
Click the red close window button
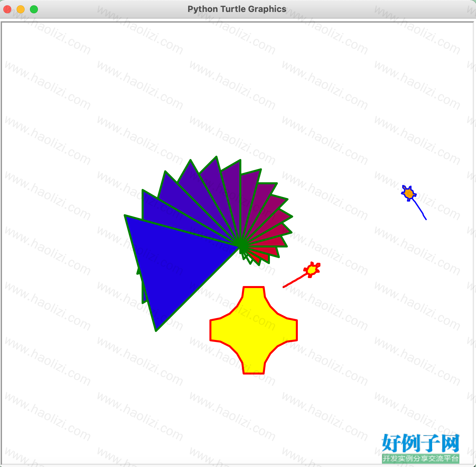pyautogui.click(x=7, y=9)
